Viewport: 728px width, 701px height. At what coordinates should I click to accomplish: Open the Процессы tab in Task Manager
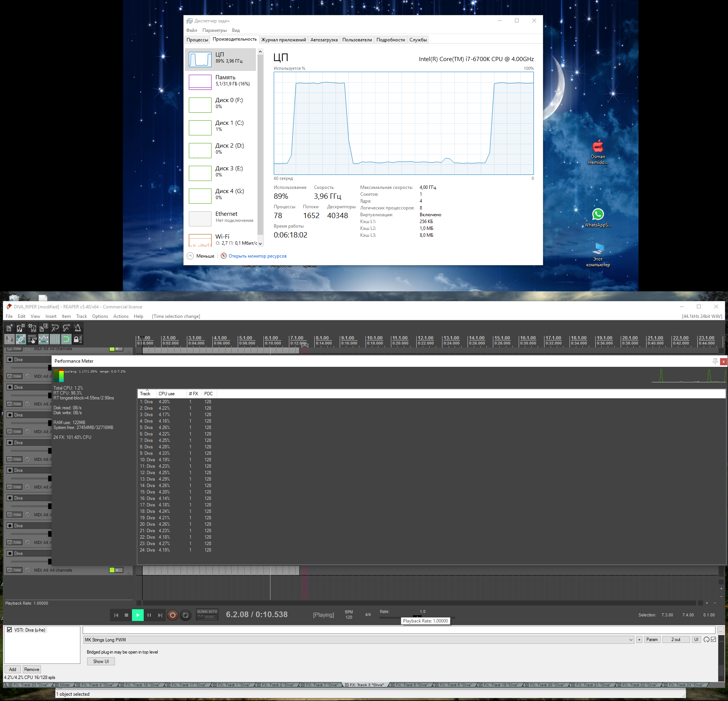pyautogui.click(x=197, y=40)
